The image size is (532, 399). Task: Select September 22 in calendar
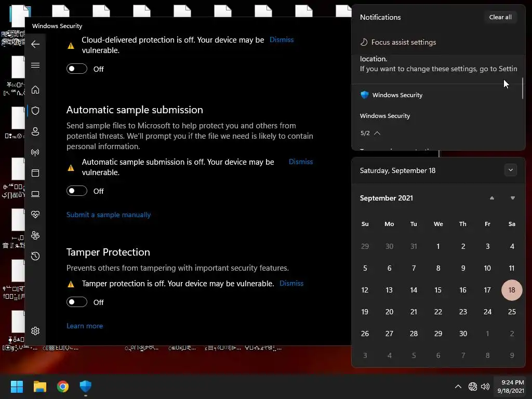(438, 312)
